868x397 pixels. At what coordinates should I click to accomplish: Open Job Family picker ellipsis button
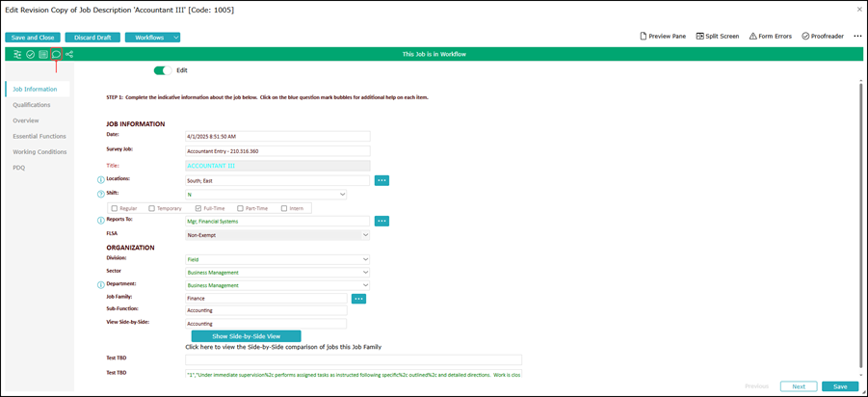359,299
